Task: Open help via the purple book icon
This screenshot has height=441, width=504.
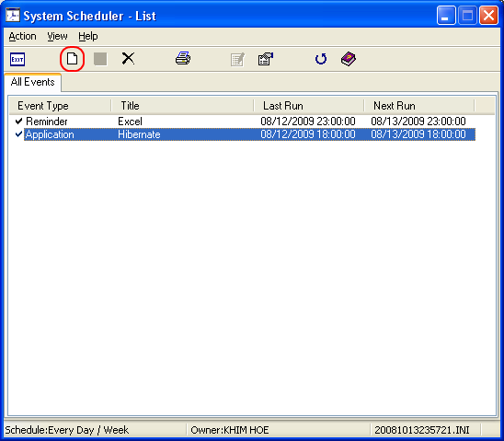Action: point(349,59)
